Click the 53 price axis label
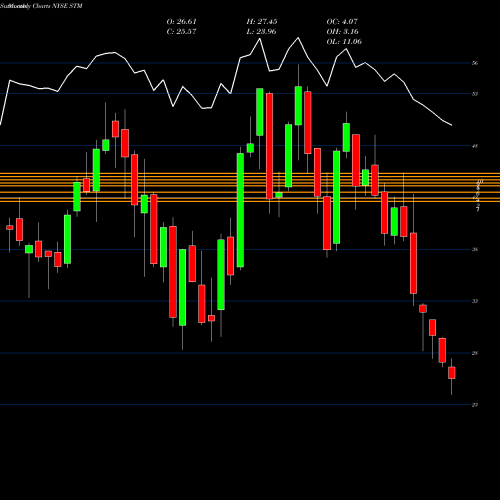500x500 pixels. [x=475, y=94]
